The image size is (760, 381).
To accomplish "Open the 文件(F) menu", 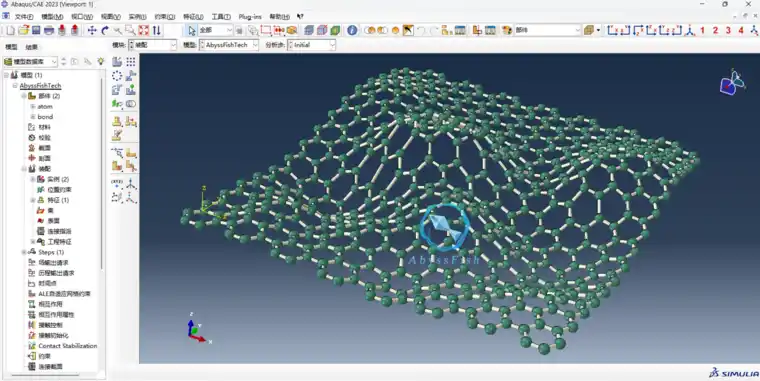I will (x=24, y=17).
